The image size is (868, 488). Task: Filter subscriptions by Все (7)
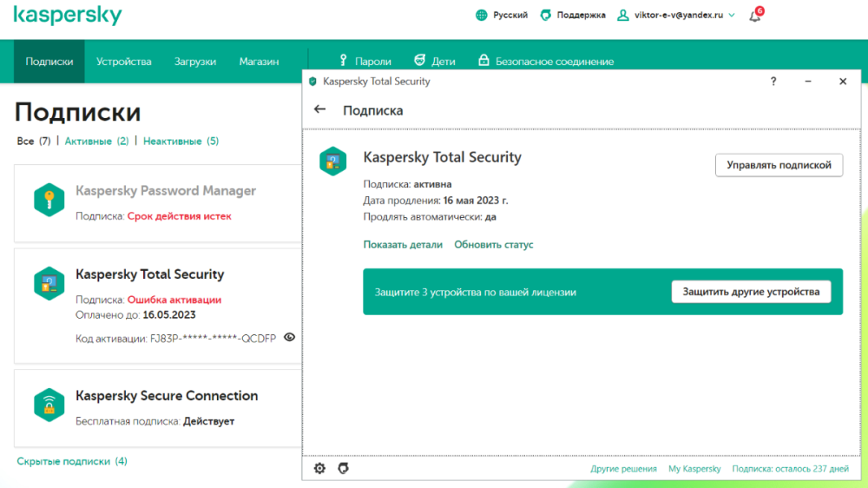(x=34, y=142)
